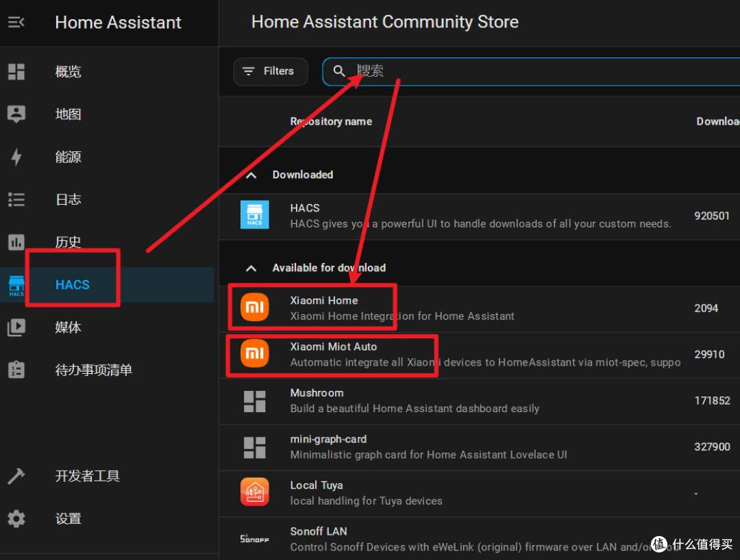Select 待办事项清单 in the sidebar
The image size is (740, 560).
click(x=94, y=370)
